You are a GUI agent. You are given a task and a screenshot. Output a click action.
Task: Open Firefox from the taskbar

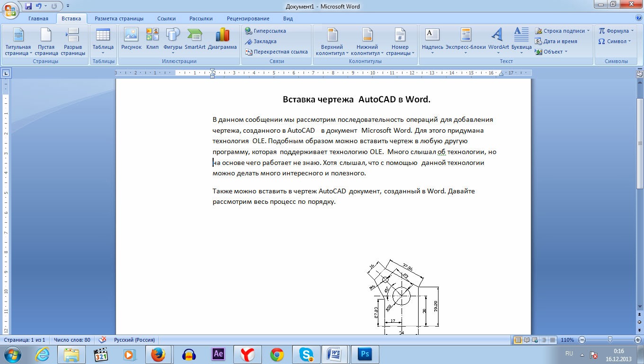tap(158, 354)
